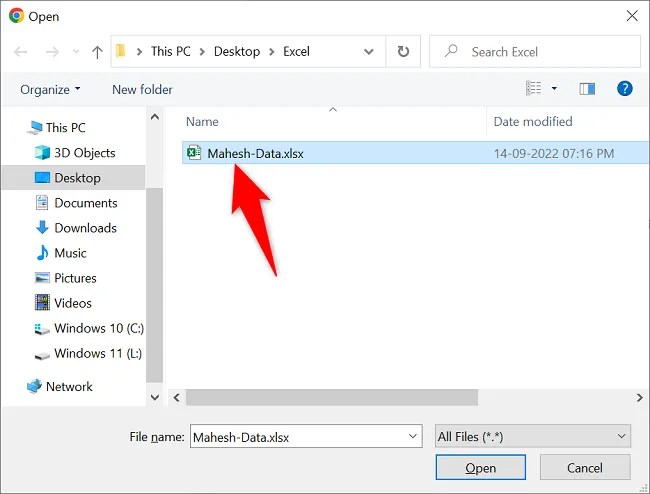
Task: Click the folder icon in address bar
Action: click(x=121, y=51)
